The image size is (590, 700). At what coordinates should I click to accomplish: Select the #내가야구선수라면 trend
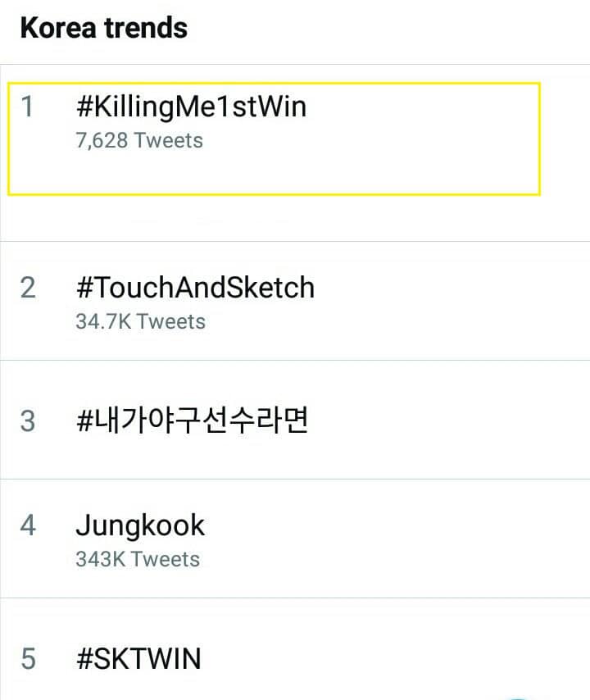click(191, 420)
